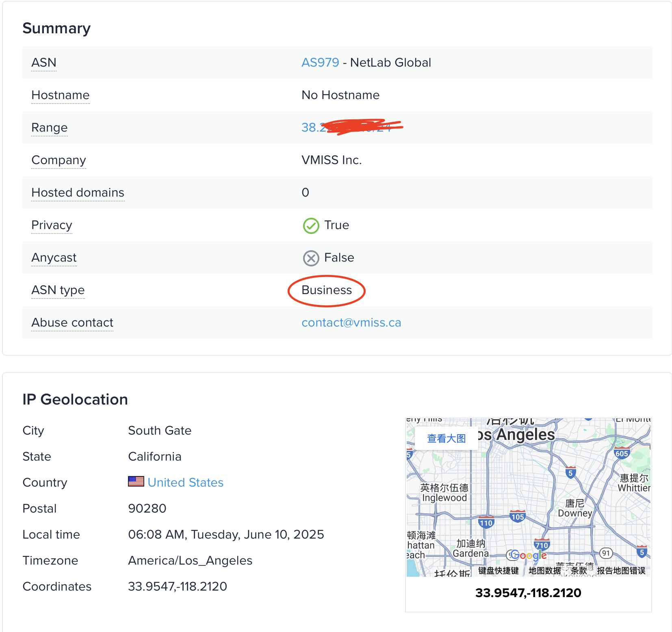Click the Interstate 710 shield on map

(542, 545)
